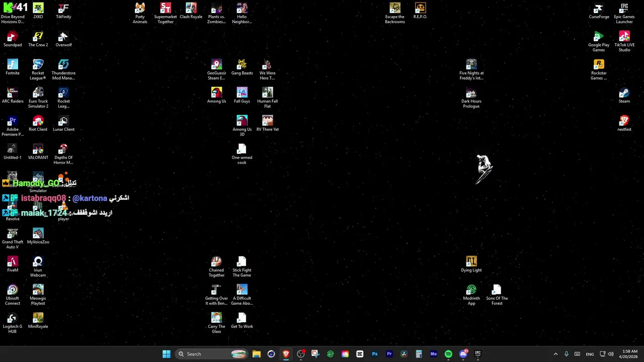Select the GeoGuessr Steam Edition icon
This screenshot has height=362, width=644.
click(216, 69)
